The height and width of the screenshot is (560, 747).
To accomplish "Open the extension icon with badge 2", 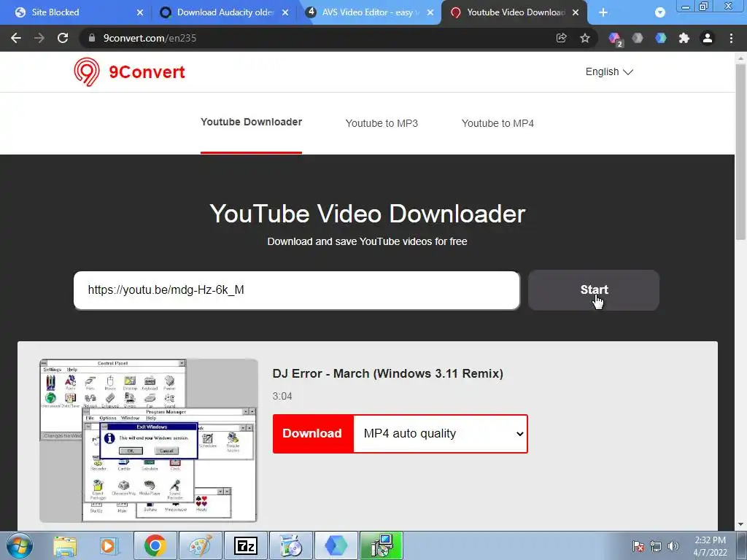I will point(615,39).
